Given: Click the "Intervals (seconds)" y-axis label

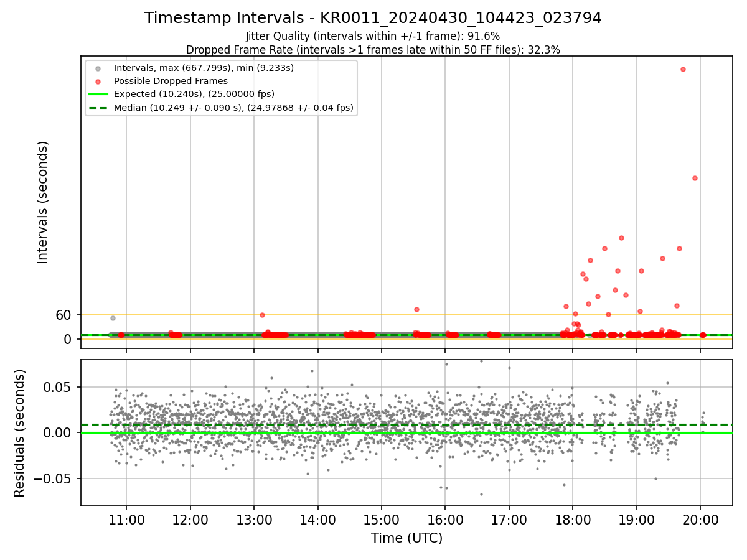Looking at the screenshot, I should click(42, 202).
